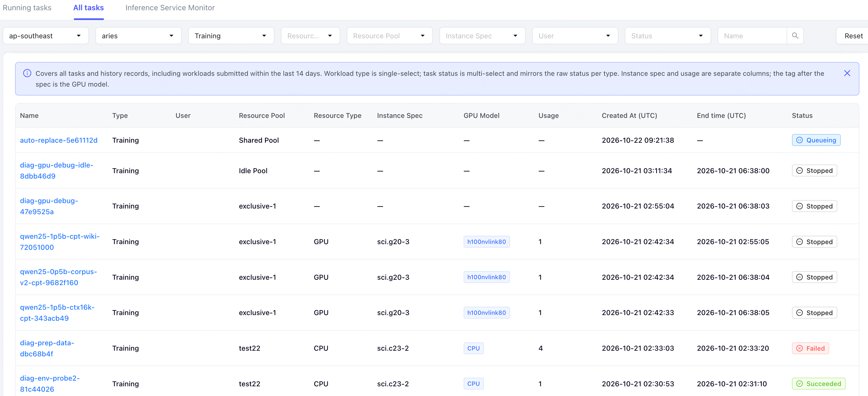Image resolution: width=868 pixels, height=396 pixels.
Task: Close the blue info banner
Action: click(847, 73)
